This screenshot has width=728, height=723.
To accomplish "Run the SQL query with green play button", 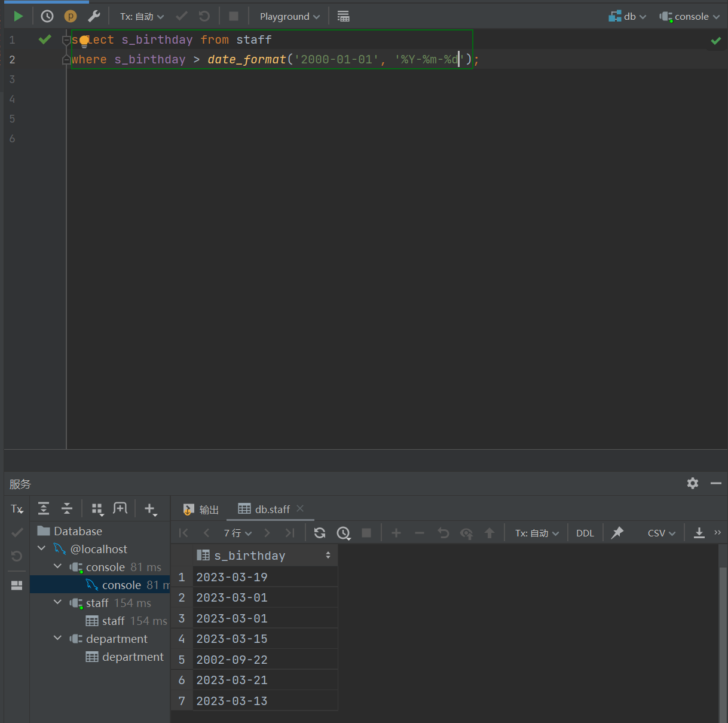I will [18, 16].
